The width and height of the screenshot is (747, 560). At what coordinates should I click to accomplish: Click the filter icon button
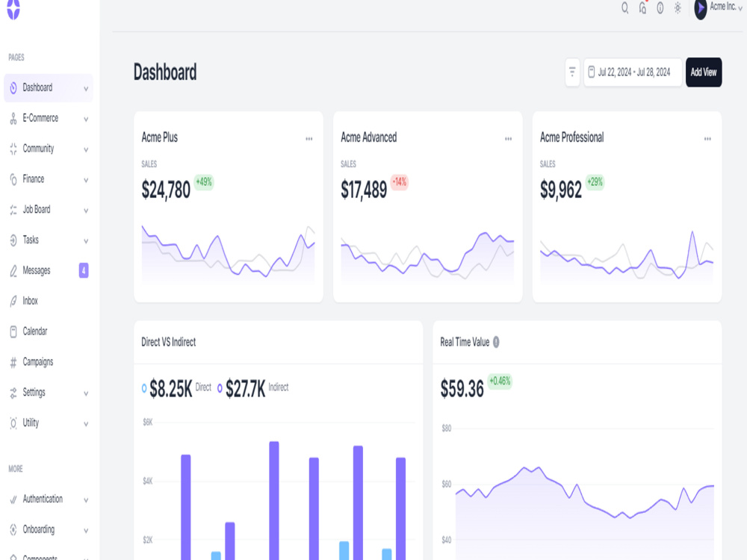click(572, 72)
